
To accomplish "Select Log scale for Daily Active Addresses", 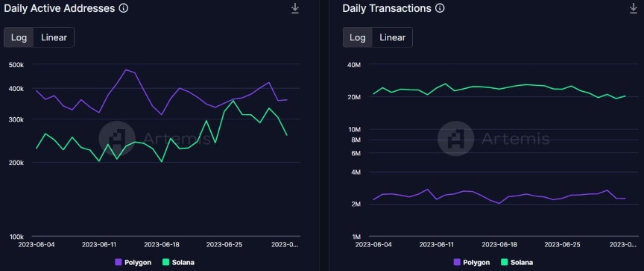I will pos(19,37).
